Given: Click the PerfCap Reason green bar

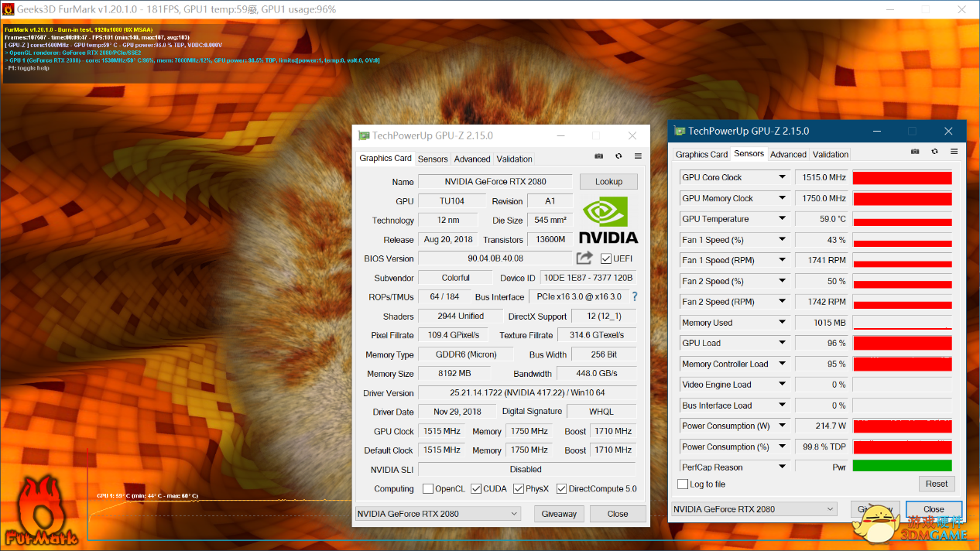Looking at the screenshot, I should pyautogui.click(x=903, y=467).
